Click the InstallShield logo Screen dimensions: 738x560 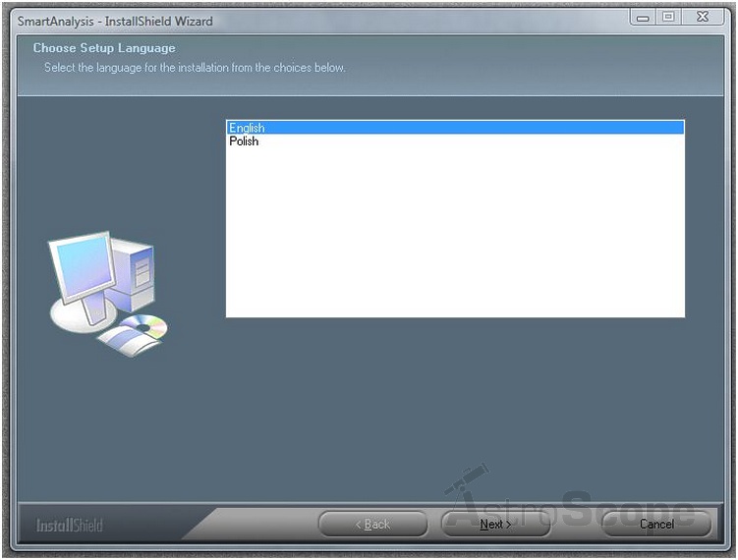pos(69,526)
